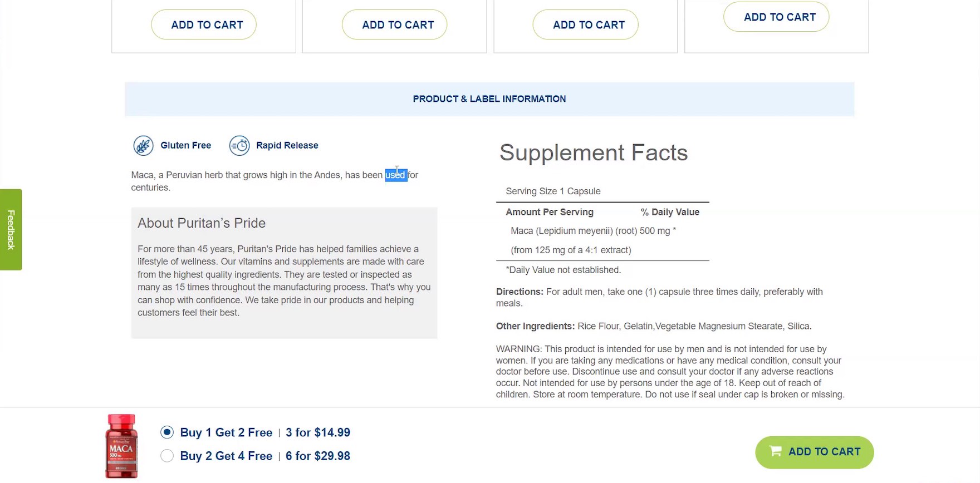The image size is (980, 483).
Task: Click the Supplement Facts heading
Action: tap(593, 153)
